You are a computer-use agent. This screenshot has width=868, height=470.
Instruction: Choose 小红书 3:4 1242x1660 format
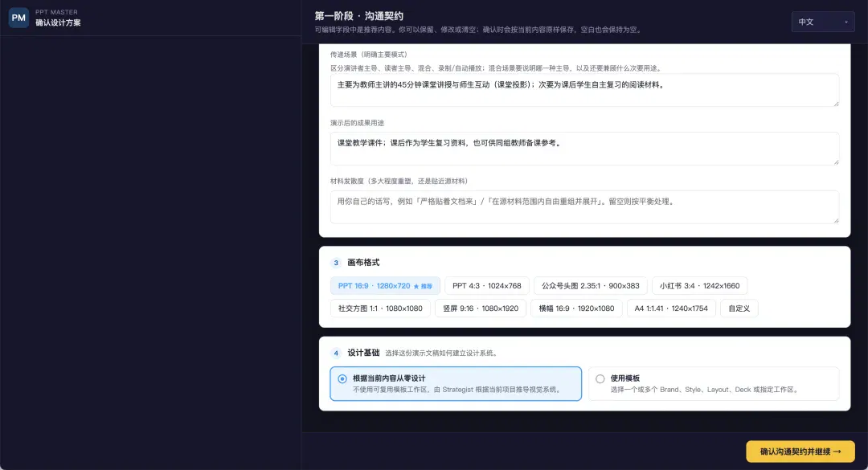(699, 286)
